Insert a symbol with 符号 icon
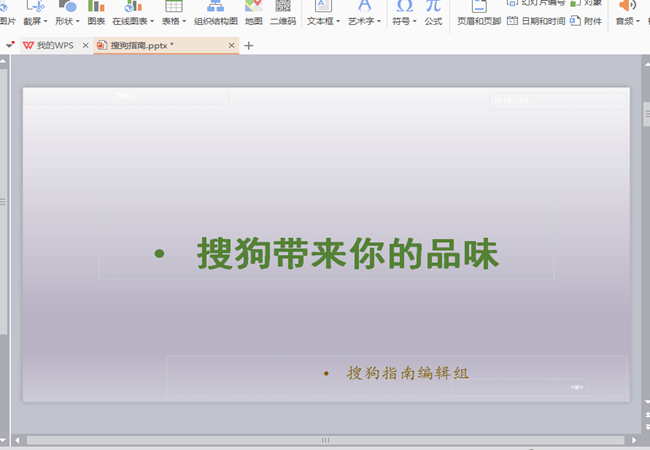Screen dimensions: 650x450 pos(404,6)
